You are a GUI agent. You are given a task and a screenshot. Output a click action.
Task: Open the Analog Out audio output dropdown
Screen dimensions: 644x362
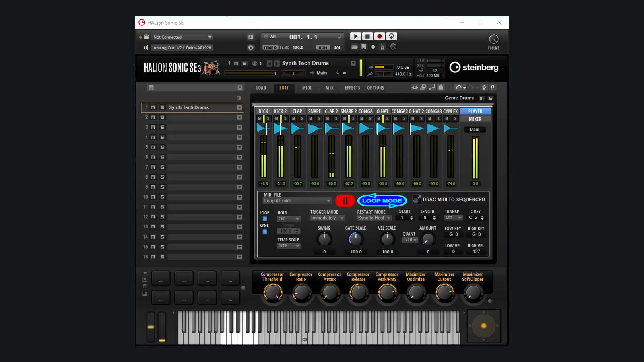pos(182,48)
